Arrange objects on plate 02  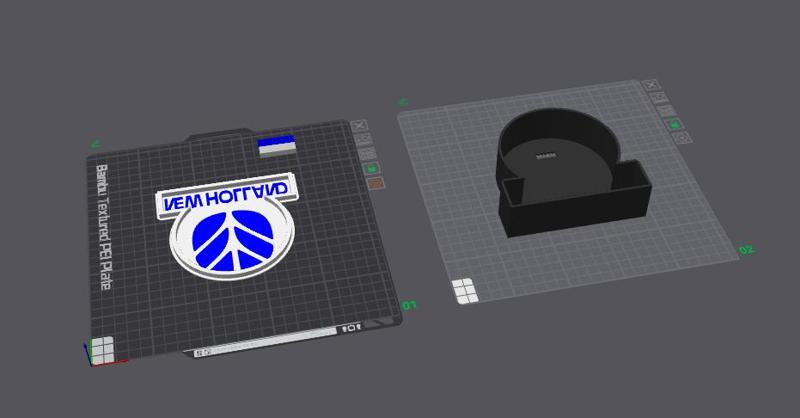point(666,110)
